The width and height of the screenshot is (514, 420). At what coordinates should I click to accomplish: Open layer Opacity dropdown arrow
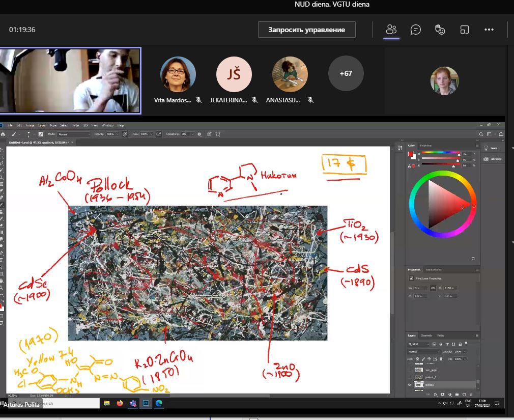465,352
